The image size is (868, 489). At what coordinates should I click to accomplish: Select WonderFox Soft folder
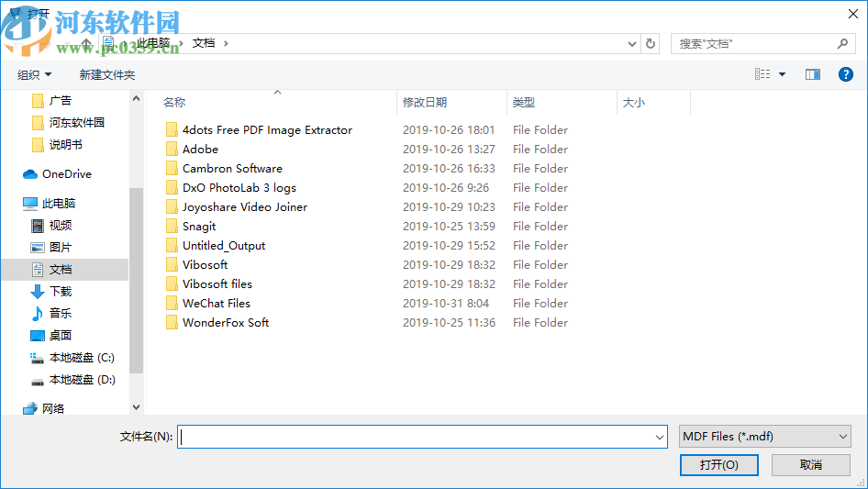226,322
